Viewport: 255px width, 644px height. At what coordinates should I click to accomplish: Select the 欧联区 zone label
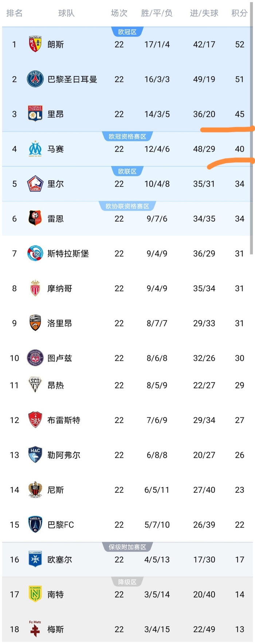[127, 171]
